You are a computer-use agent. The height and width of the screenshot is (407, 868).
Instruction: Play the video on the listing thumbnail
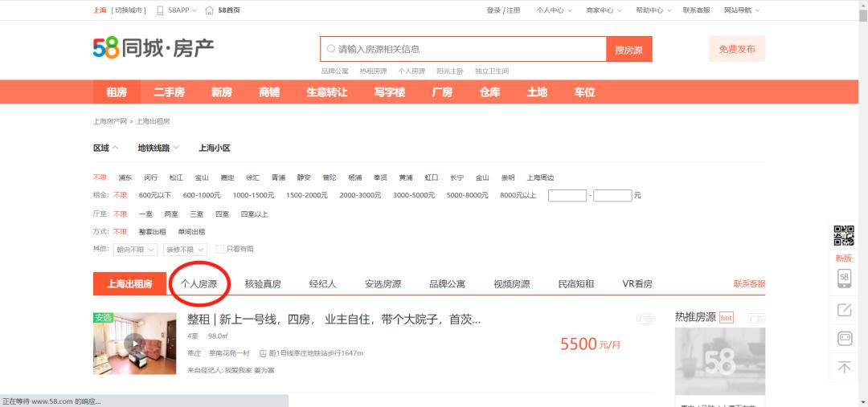coord(134,344)
